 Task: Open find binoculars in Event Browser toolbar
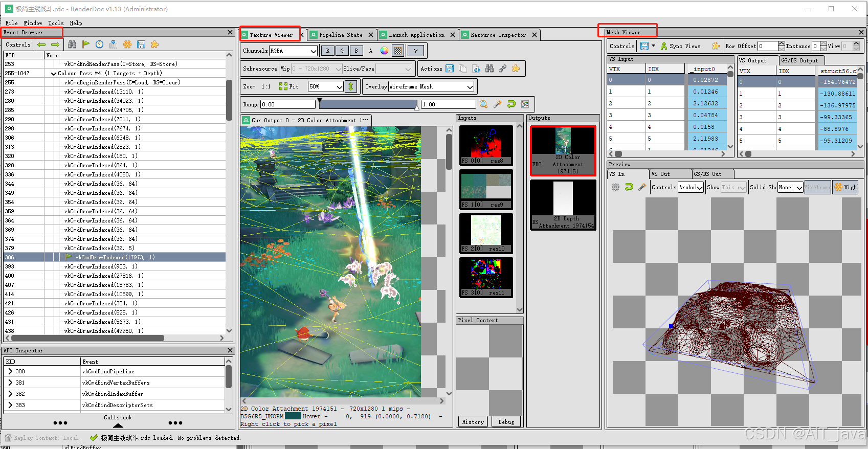72,44
